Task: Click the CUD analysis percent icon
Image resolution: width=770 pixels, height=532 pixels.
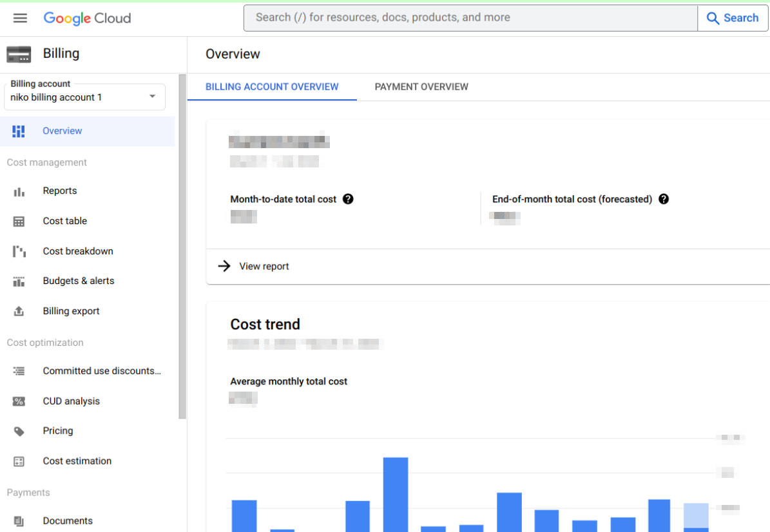Action: [19, 401]
